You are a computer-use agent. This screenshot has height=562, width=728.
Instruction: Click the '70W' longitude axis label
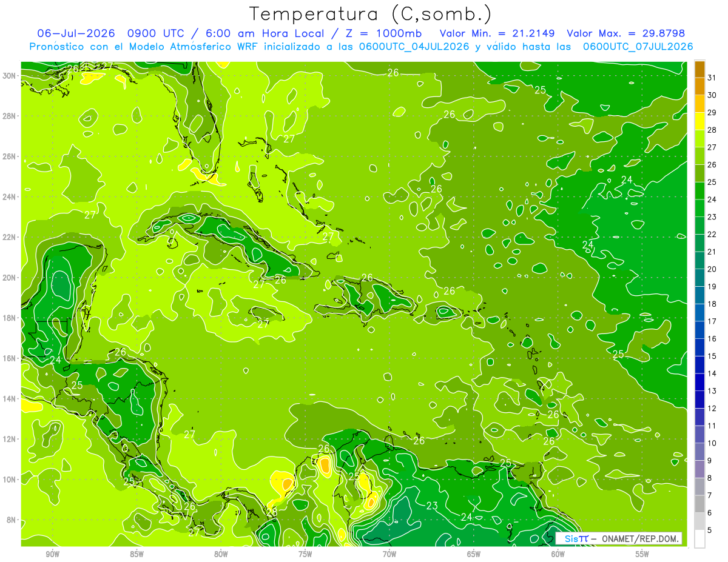click(x=389, y=555)
